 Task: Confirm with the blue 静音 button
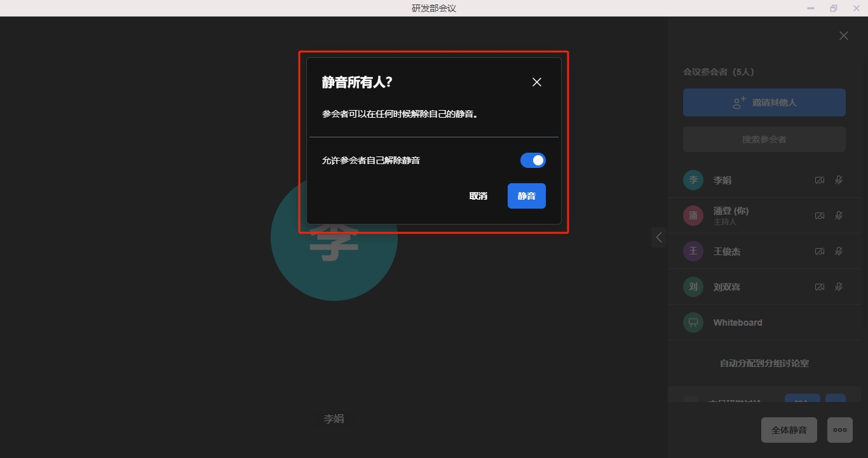click(526, 196)
